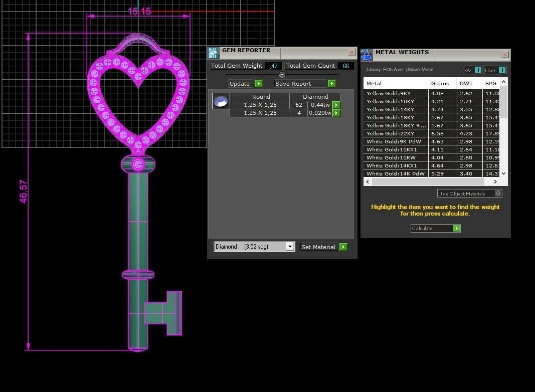
Task: Click the Total Gem Weight value .47
Action: (x=274, y=66)
